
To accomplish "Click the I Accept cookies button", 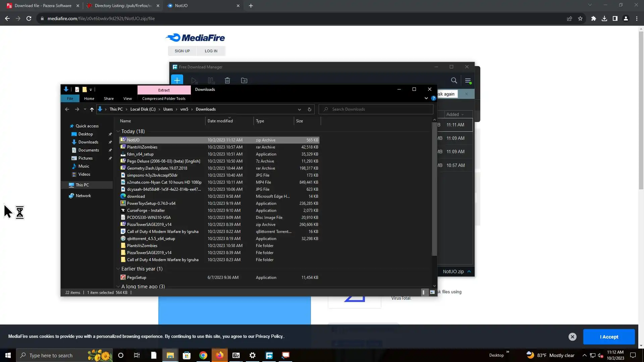I will pyautogui.click(x=609, y=337).
